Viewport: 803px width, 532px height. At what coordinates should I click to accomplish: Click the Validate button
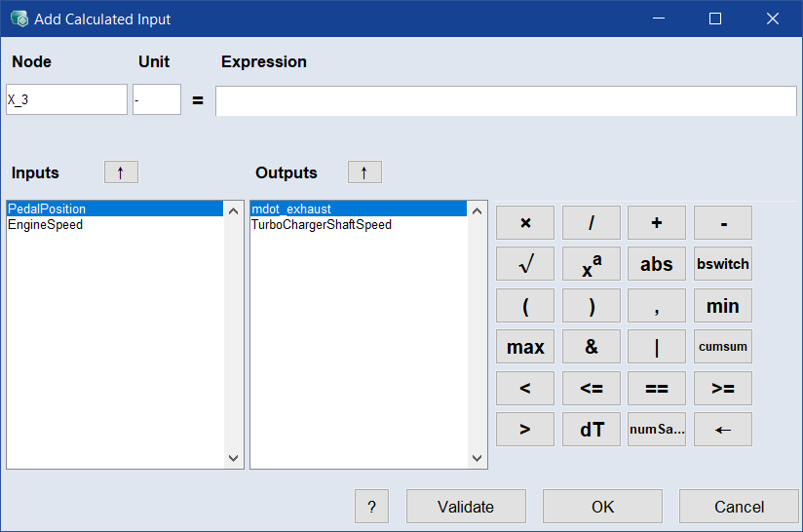[466, 507]
